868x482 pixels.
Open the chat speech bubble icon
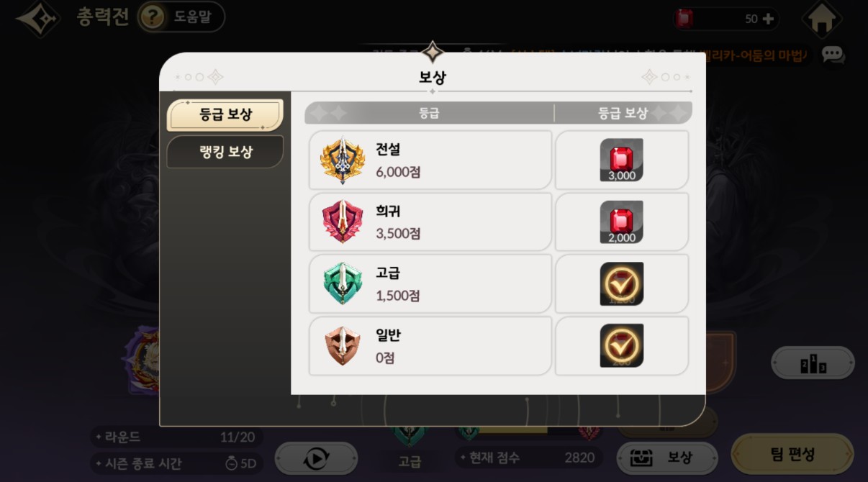[x=833, y=55]
